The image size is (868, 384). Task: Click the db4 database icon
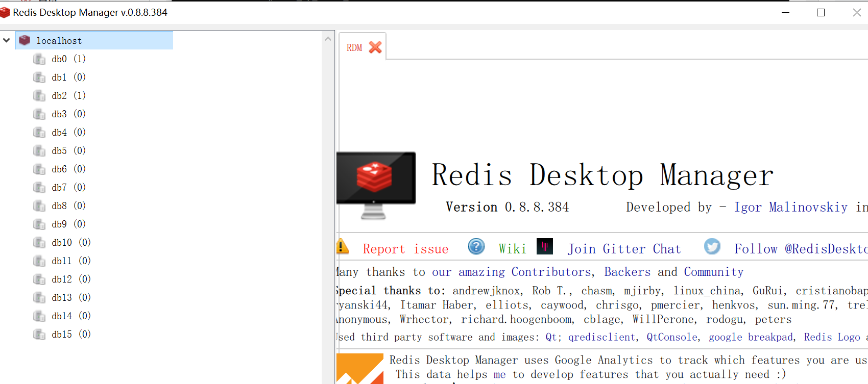pyautogui.click(x=39, y=132)
